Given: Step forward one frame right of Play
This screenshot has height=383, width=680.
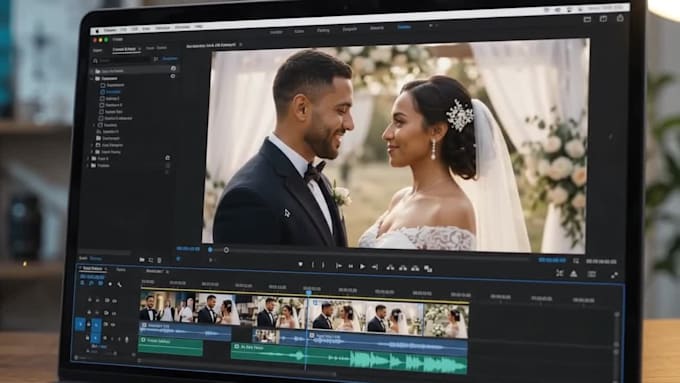Looking at the screenshot, I should [x=375, y=267].
